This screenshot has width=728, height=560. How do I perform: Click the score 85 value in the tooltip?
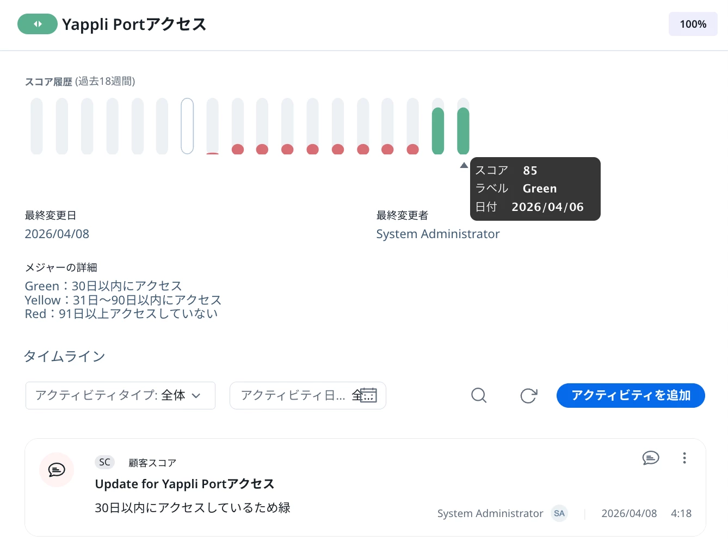pyautogui.click(x=530, y=171)
